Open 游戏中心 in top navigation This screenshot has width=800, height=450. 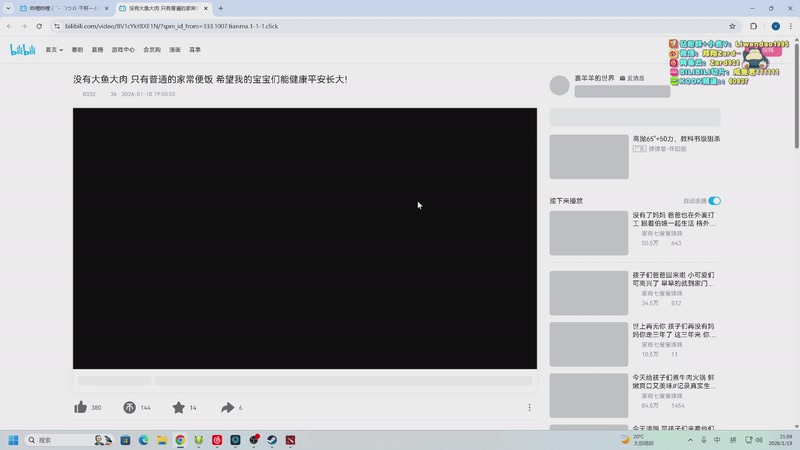123,49
